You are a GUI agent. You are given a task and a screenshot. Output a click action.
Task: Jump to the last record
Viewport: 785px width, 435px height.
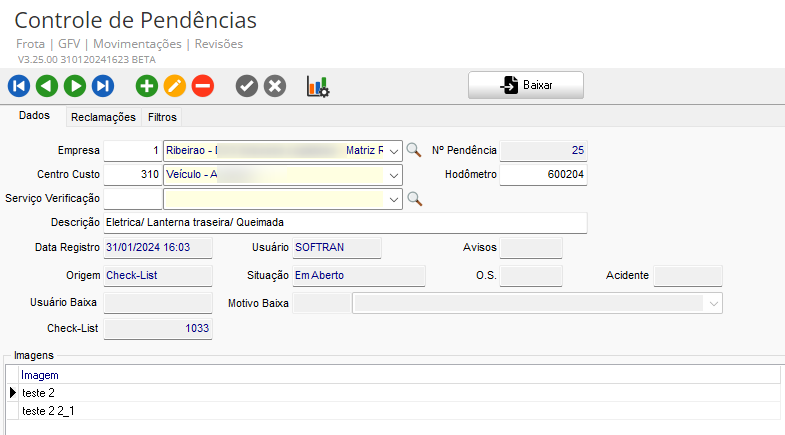[102, 86]
